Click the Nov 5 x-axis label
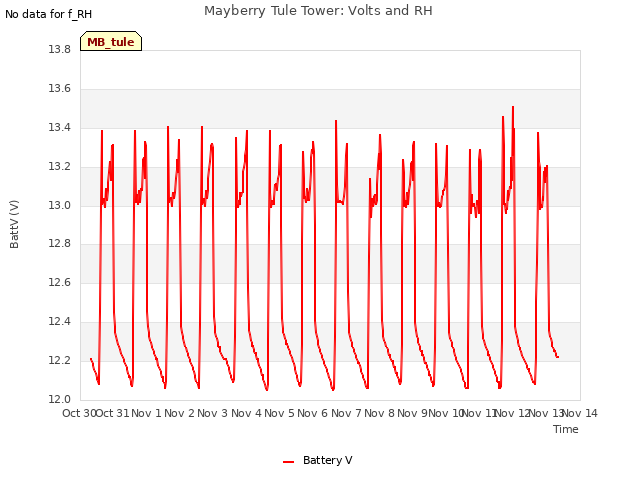 [279, 413]
